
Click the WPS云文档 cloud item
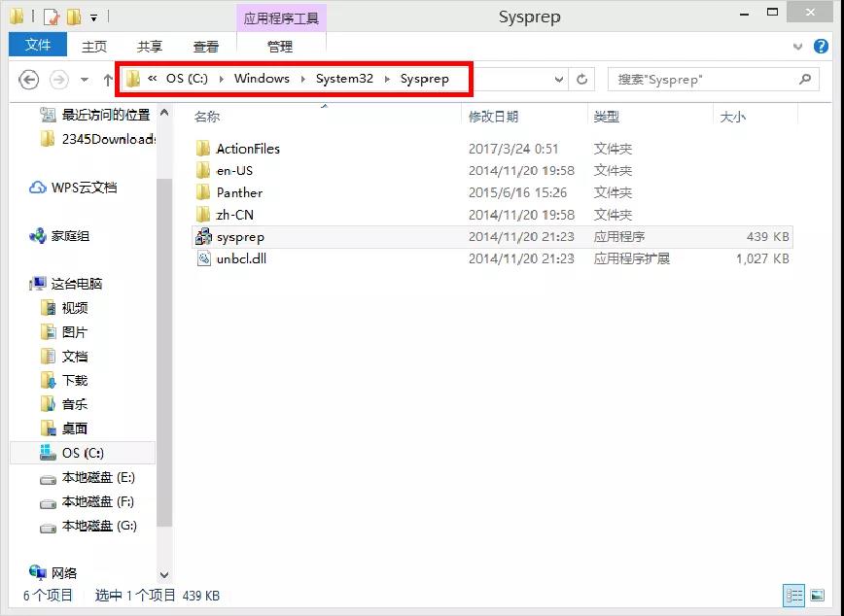83,188
